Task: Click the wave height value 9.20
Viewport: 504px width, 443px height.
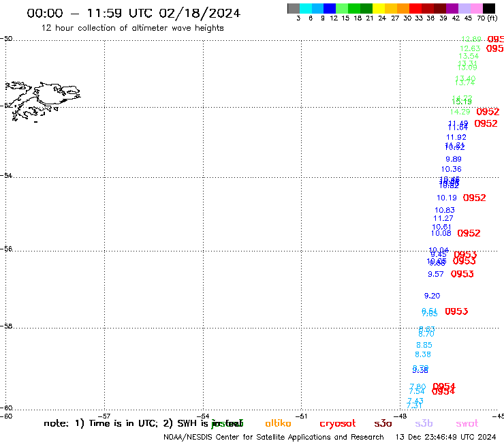Action: [x=432, y=296]
